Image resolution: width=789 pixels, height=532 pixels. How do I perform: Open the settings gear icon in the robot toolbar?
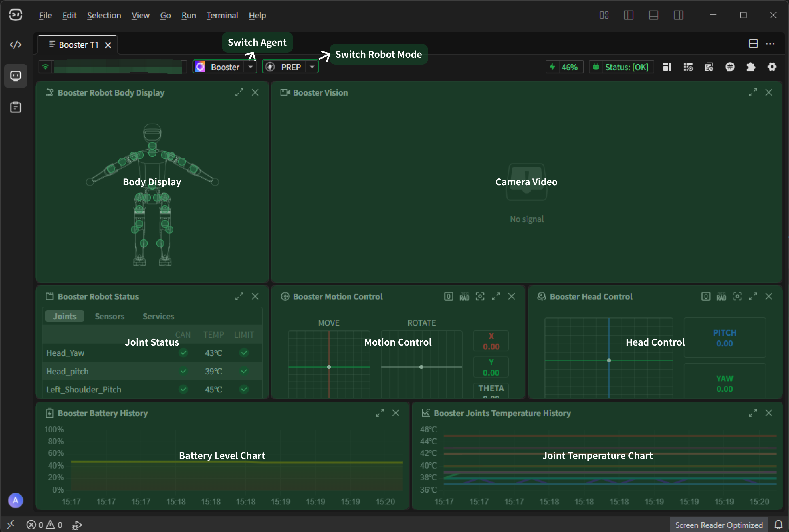pyautogui.click(x=772, y=67)
